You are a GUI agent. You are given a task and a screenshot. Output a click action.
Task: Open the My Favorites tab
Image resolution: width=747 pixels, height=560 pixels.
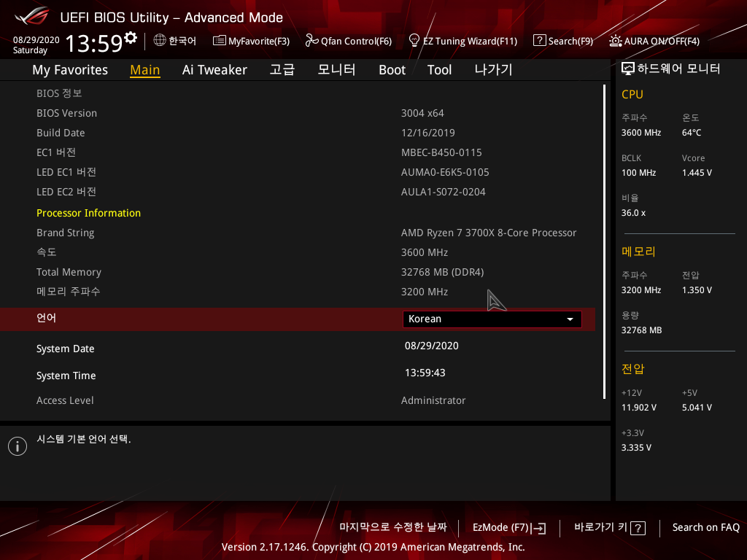[x=70, y=70]
